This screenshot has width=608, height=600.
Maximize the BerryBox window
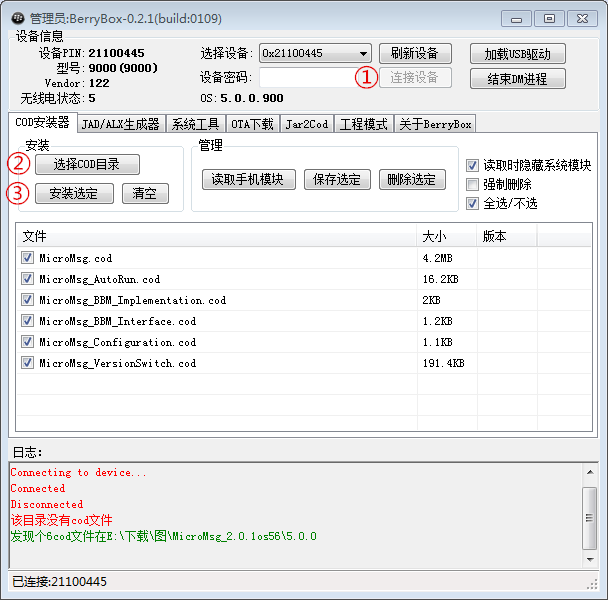tap(549, 19)
